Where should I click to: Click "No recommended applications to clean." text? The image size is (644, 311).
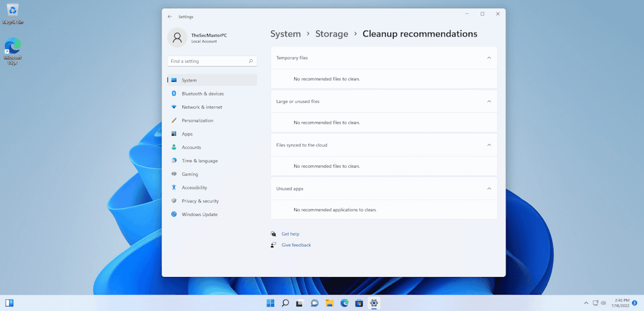(x=335, y=210)
